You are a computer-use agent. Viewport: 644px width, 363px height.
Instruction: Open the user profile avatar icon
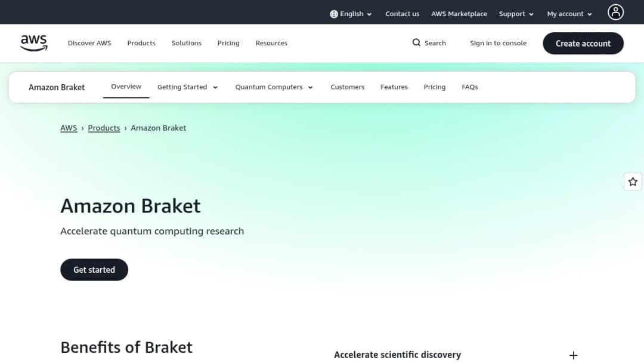point(615,13)
